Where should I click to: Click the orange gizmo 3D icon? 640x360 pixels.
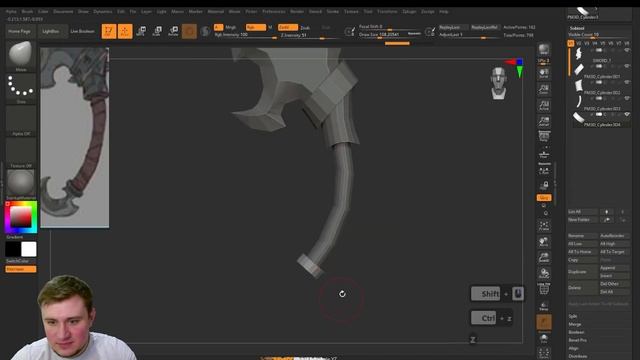tap(189, 31)
